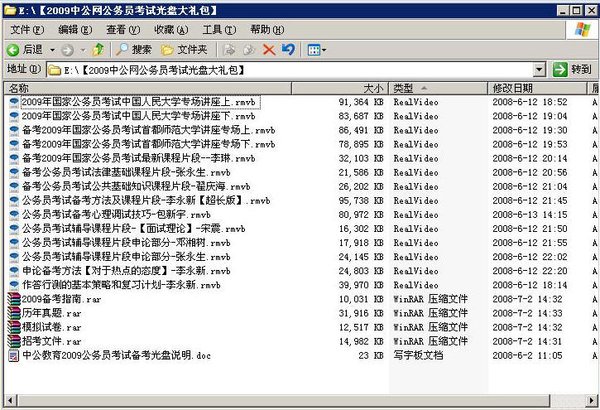Viewport: 600px width, 410px height.
Task: Click horizontal scrollbar left arrow
Action: pos(10,400)
